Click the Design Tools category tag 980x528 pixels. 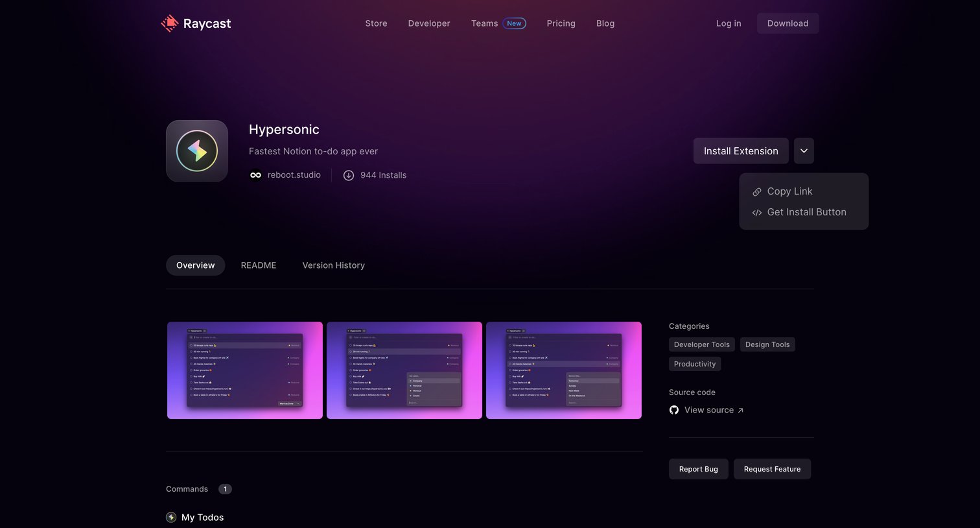[767, 344]
